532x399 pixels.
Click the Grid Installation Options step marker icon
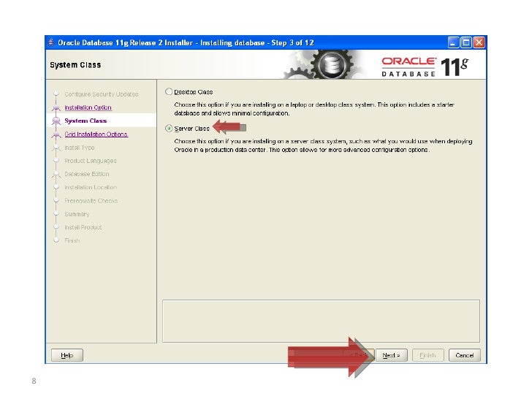point(56,134)
